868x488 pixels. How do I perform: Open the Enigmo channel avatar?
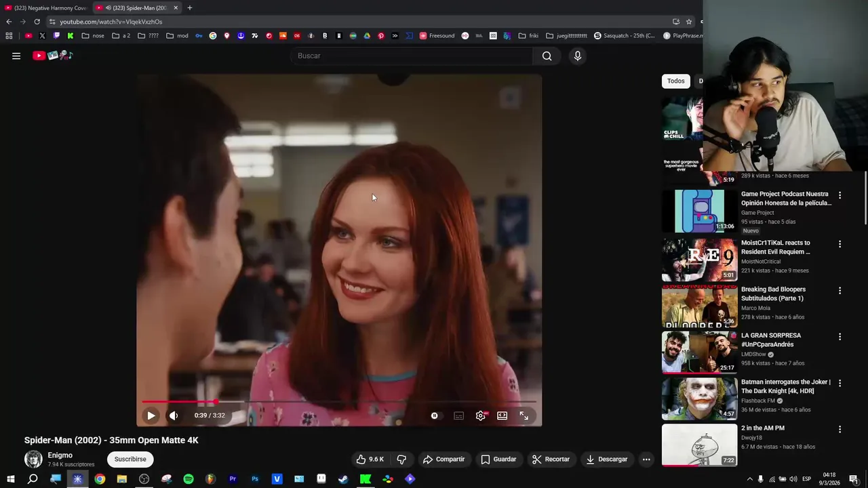coord(33,460)
